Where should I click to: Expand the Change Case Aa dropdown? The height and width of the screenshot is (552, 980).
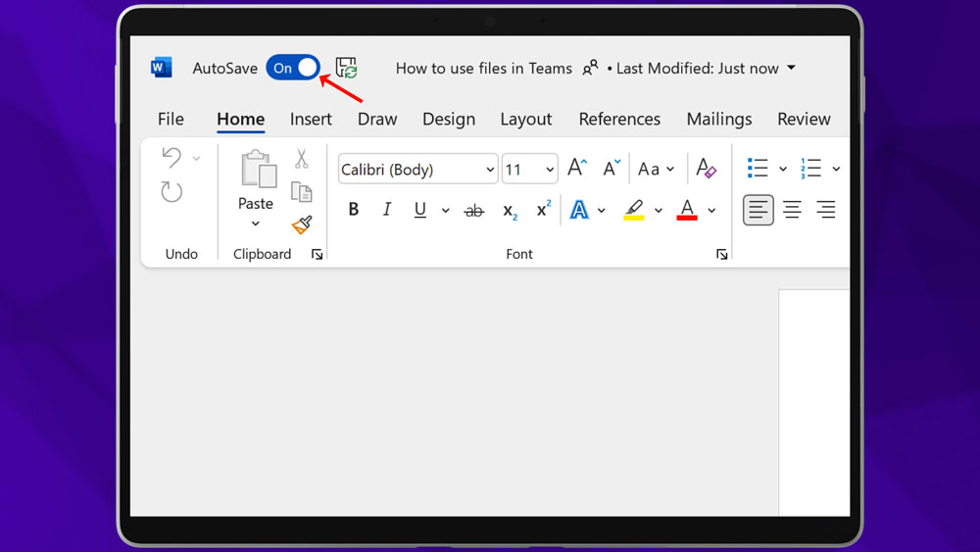656,169
